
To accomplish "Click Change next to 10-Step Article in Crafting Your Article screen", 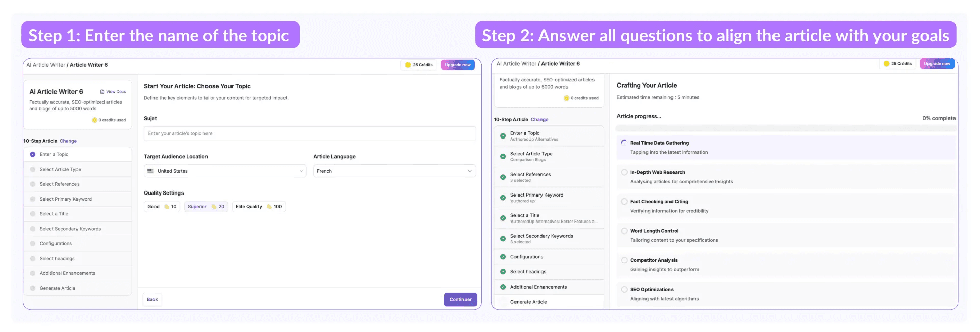I will 539,120.
